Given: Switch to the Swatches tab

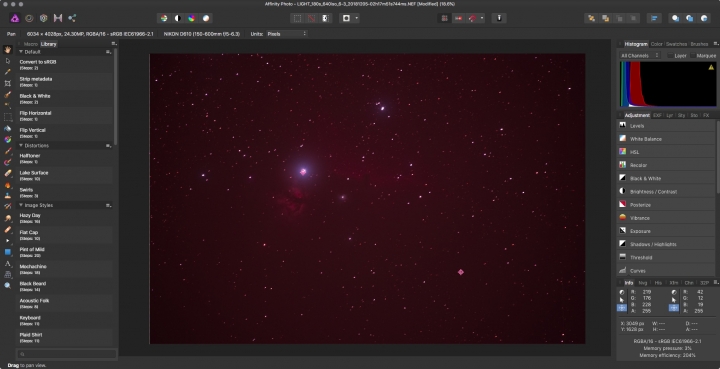Looking at the screenshot, I should pos(676,44).
